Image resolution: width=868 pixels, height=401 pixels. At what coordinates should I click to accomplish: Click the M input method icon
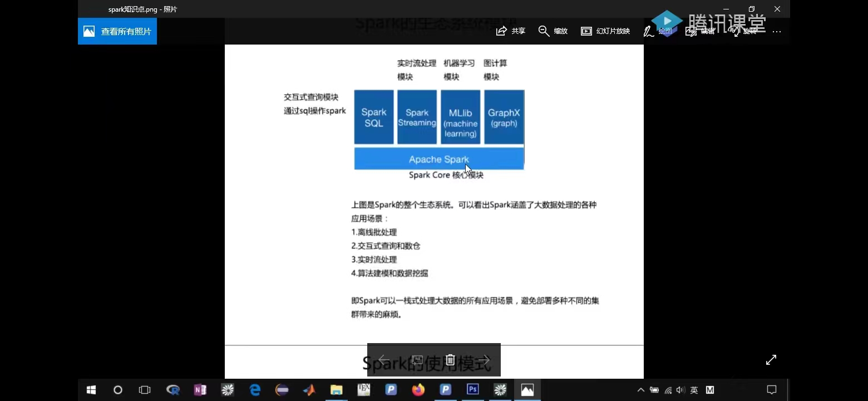[x=710, y=390]
